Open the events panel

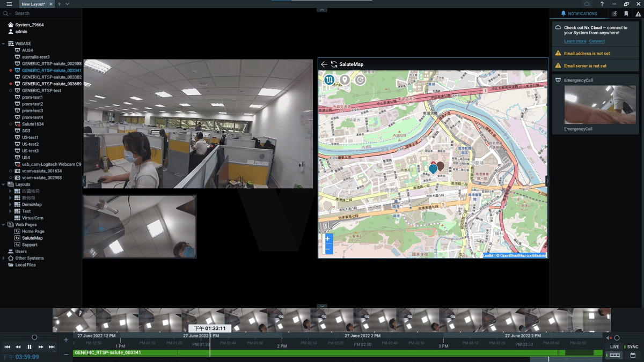pos(638,13)
